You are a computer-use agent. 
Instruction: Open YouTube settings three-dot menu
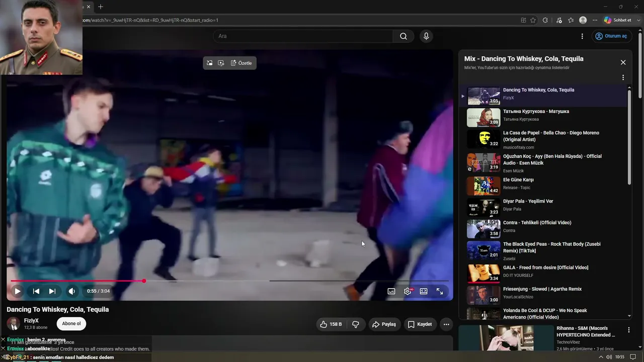582,36
